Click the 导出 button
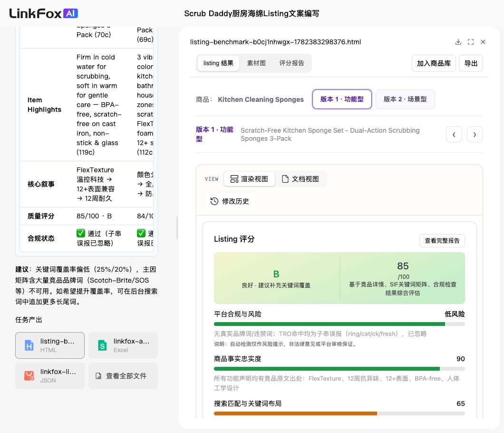The width and height of the screenshot is (504, 433). coord(471,63)
